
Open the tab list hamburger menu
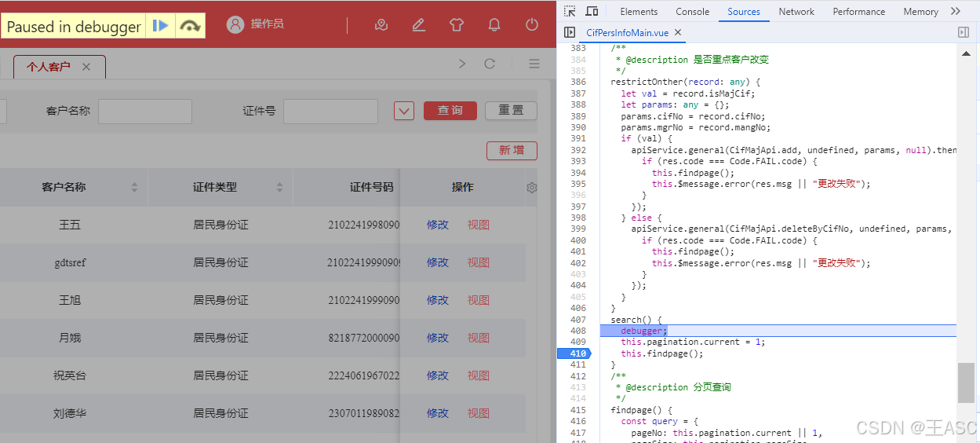(534, 64)
